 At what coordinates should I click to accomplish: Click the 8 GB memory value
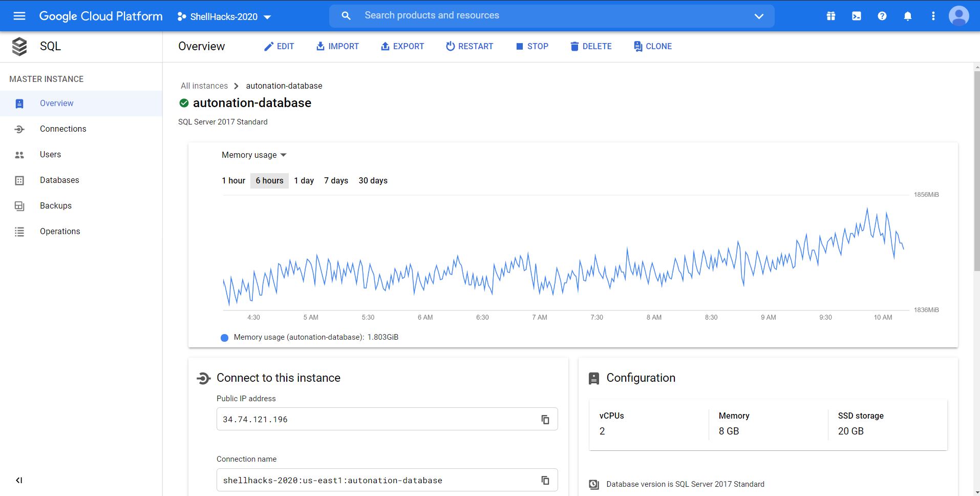(x=729, y=431)
